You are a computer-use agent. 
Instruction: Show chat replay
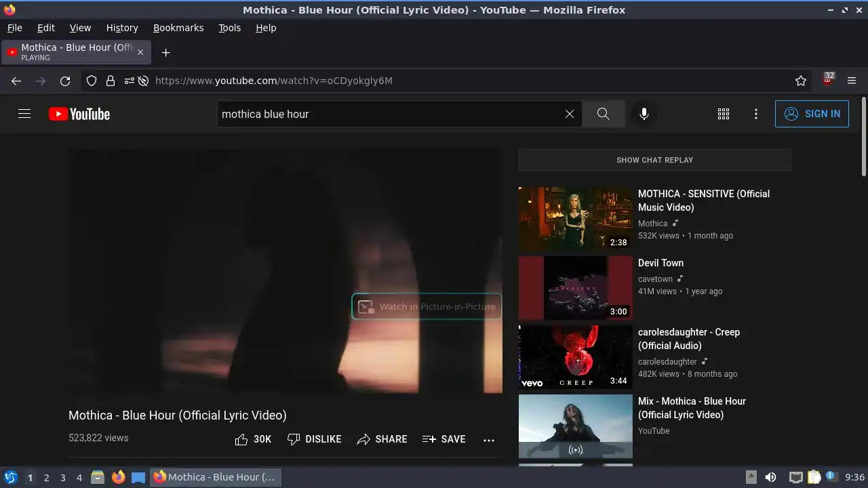point(654,160)
